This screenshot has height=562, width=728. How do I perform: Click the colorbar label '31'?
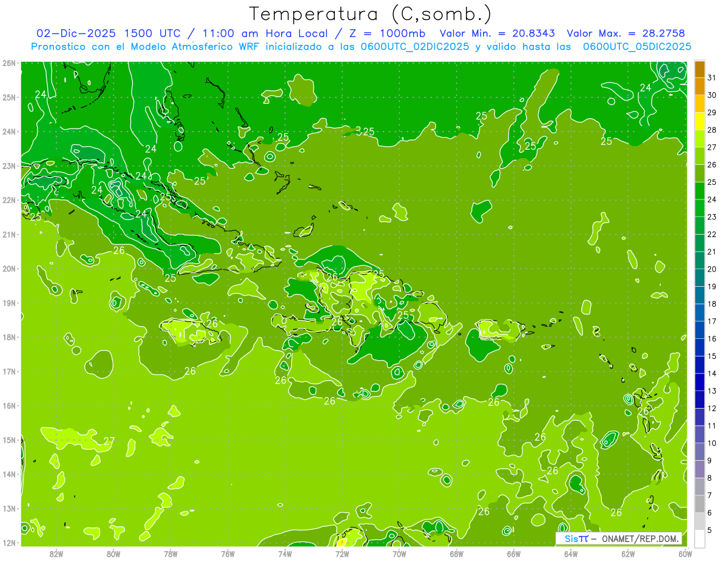point(712,78)
